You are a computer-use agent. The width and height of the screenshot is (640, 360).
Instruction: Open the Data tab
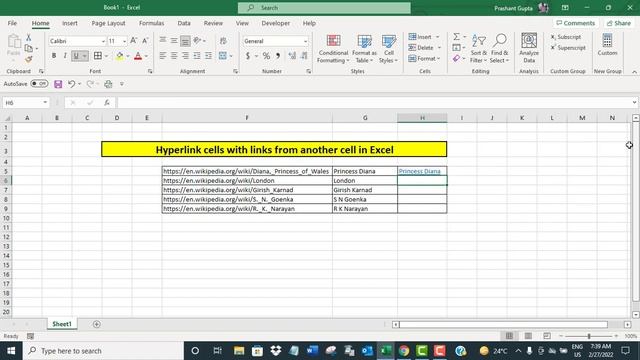pyautogui.click(x=184, y=23)
